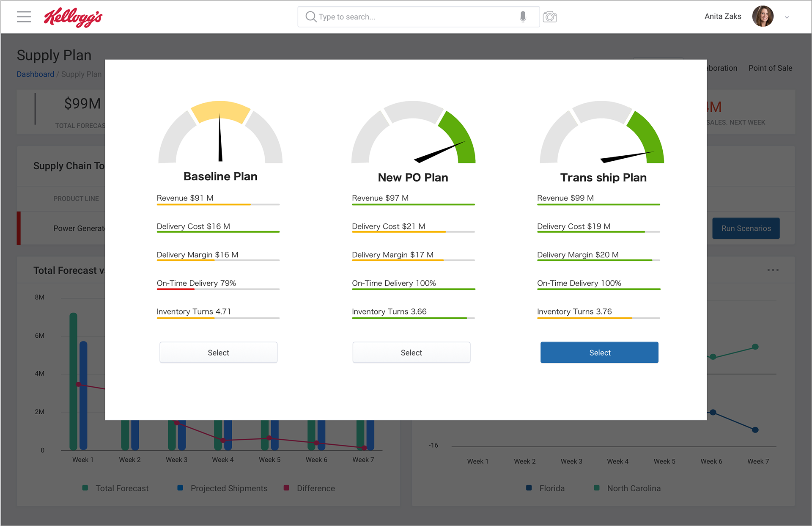The height and width of the screenshot is (526, 812).
Task: Click Trans ship Delivery Cost $19 M text
Action: (x=573, y=226)
